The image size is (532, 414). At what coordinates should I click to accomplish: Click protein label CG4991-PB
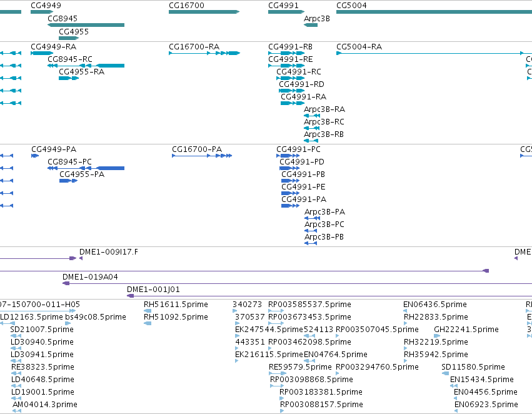[303, 174]
